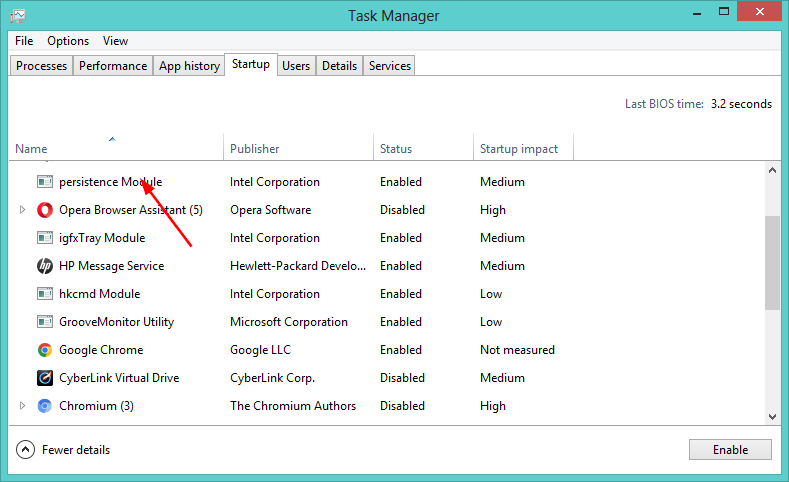Screen dimensions: 789x482
Task: Click the vertical scrollbar thumb
Action: (x=771, y=262)
